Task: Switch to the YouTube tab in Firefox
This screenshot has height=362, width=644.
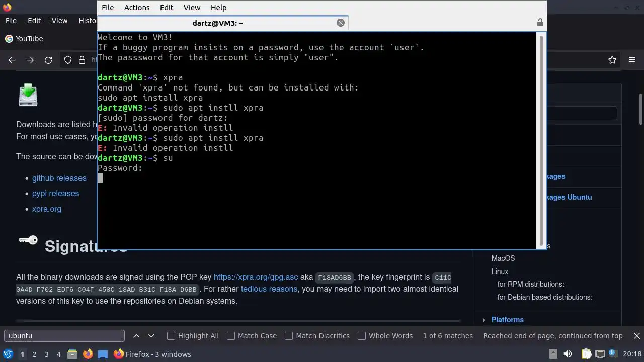Action: [x=24, y=39]
